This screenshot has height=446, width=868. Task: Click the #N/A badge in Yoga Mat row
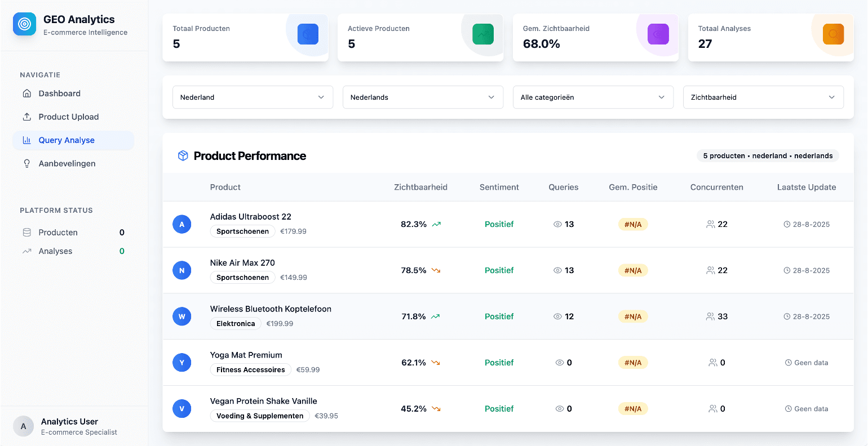pyautogui.click(x=633, y=363)
